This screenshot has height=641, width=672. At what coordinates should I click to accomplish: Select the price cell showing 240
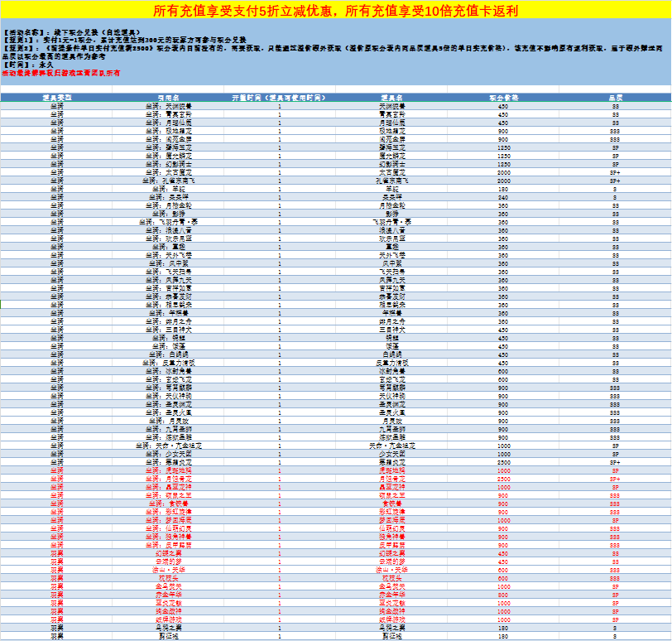(x=503, y=197)
